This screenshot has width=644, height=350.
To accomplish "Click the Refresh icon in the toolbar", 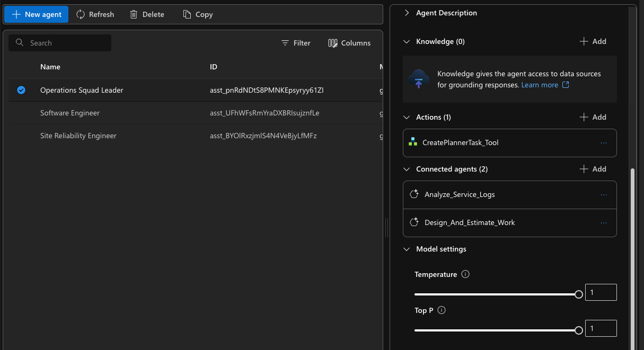I will click(81, 14).
